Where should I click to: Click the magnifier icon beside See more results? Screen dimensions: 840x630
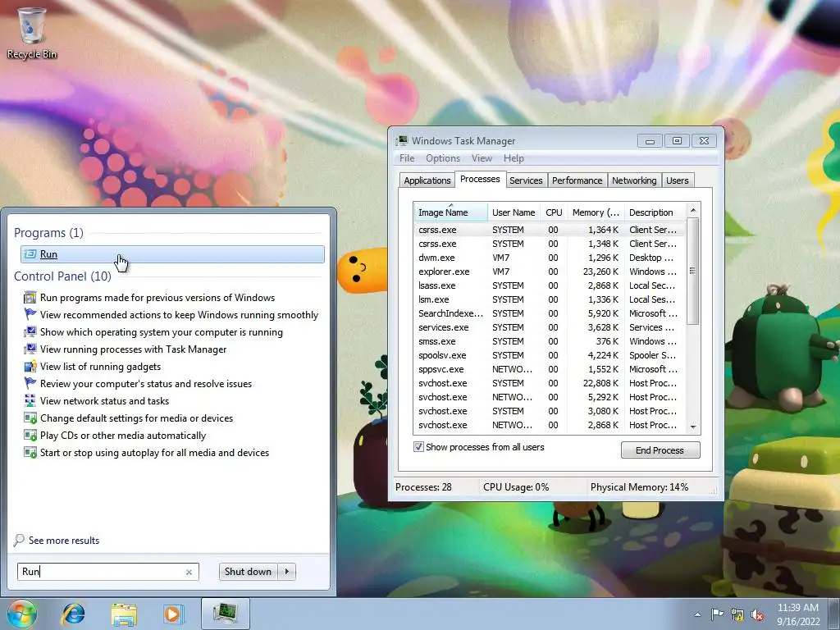tap(19, 540)
